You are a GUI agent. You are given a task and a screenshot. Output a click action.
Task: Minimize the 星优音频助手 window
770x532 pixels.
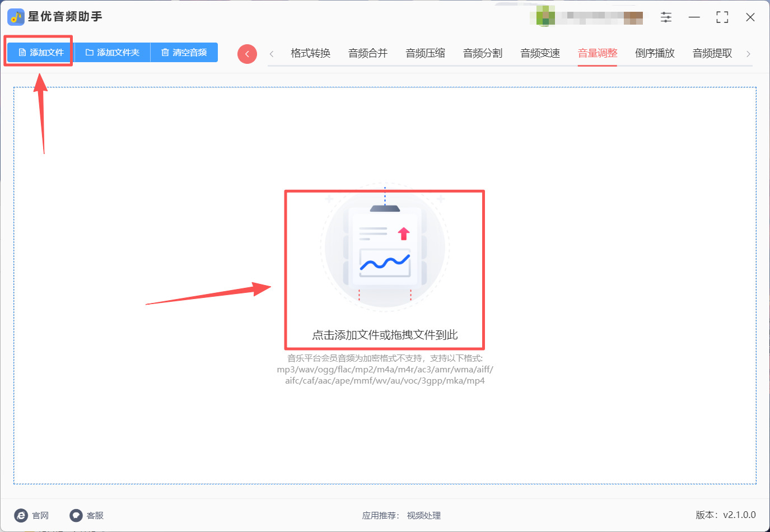tap(694, 17)
